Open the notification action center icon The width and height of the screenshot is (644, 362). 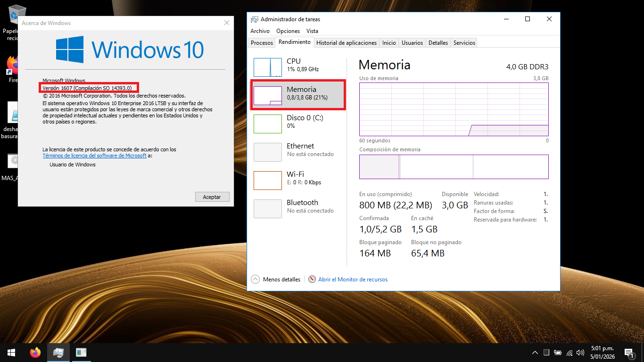(628, 353)
